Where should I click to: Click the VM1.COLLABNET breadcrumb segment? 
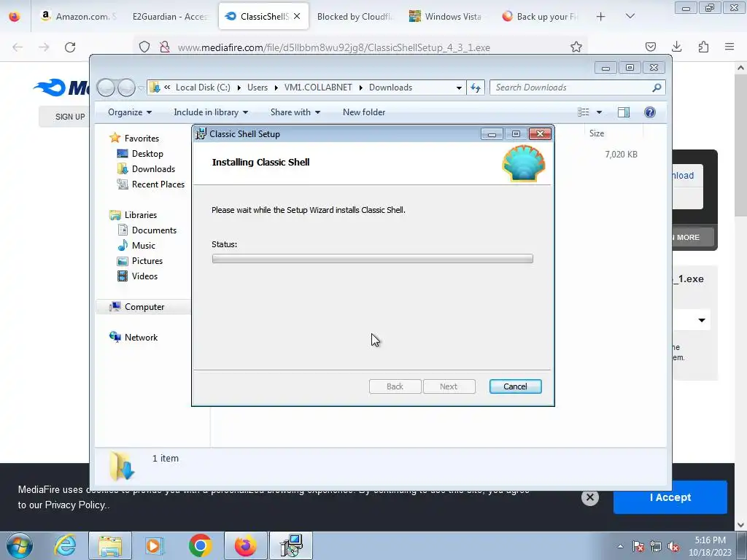318,87
